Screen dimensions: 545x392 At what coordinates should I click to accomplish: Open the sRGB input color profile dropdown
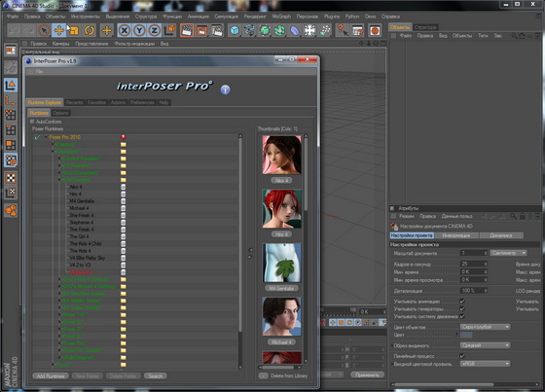(486, 364)
